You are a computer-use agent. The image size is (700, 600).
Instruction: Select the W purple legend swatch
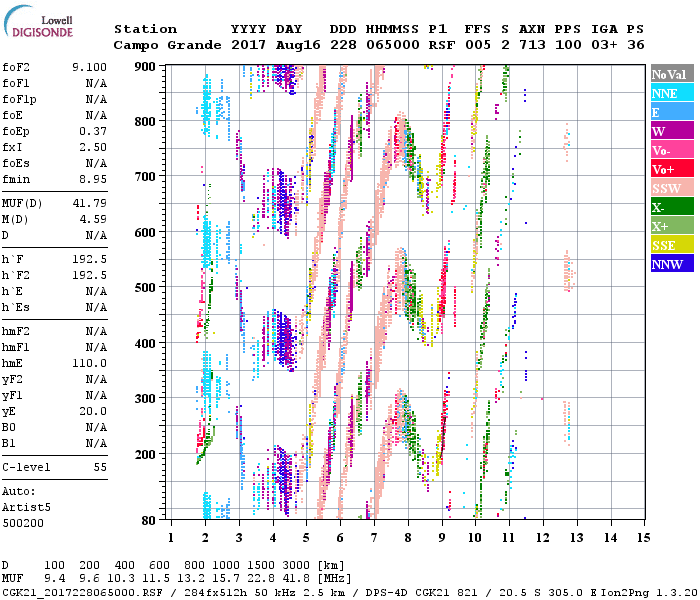pyautogui.click(x=669, y=131)
